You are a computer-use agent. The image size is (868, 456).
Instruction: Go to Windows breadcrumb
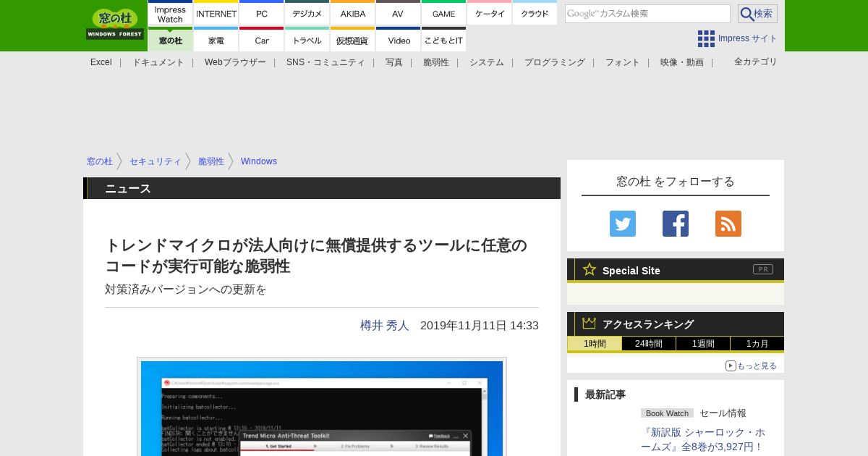(x=259, y=161)
